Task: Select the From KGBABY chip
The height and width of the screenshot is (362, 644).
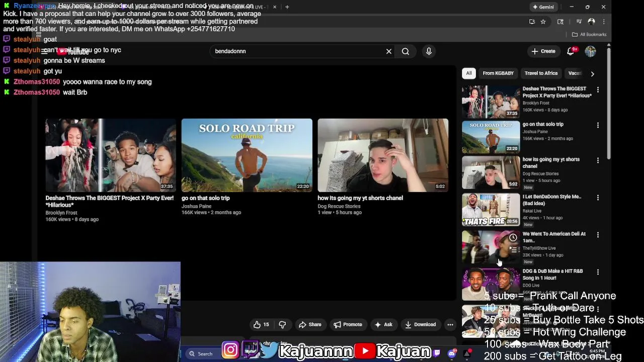Action: [498, 73]
